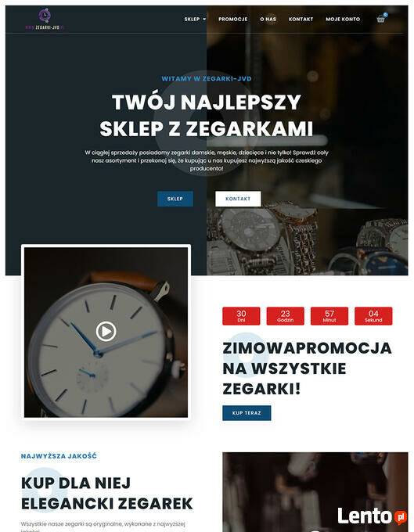Viewport: 414px width, 532px height.
Task: Click the blurred watch shop image
Action: coord(315,492)
